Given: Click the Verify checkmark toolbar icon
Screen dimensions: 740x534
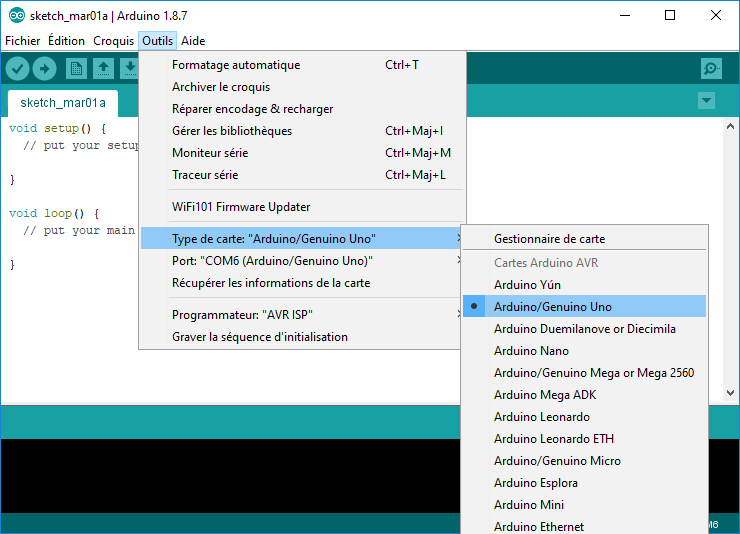Looking at the screenshot, I should pyautogui.click(x=17, y=69).
